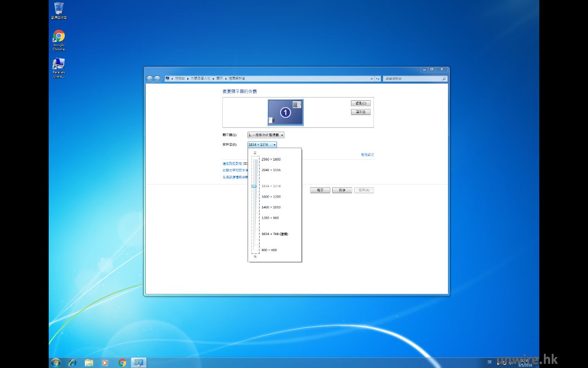Image resolution: width=588 pixels, height=368 pixels.
Task: Open the Recycle Bin desktop icon
Action: point(59,10)
